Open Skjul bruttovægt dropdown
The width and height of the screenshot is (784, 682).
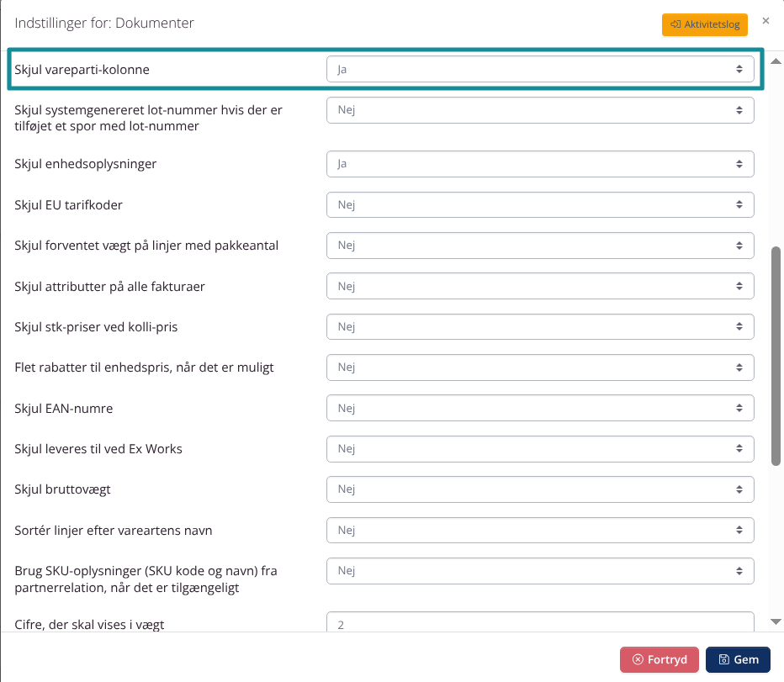click(540, 489)
